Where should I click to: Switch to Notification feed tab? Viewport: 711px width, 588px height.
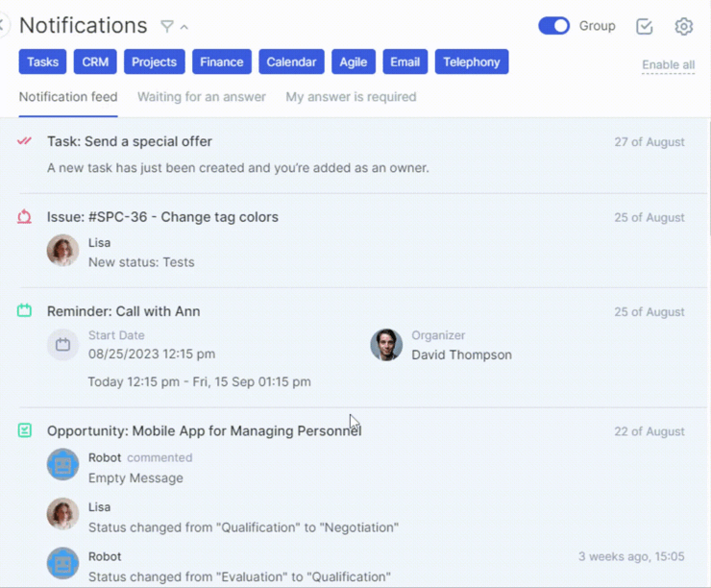click(x=68, y=97)
